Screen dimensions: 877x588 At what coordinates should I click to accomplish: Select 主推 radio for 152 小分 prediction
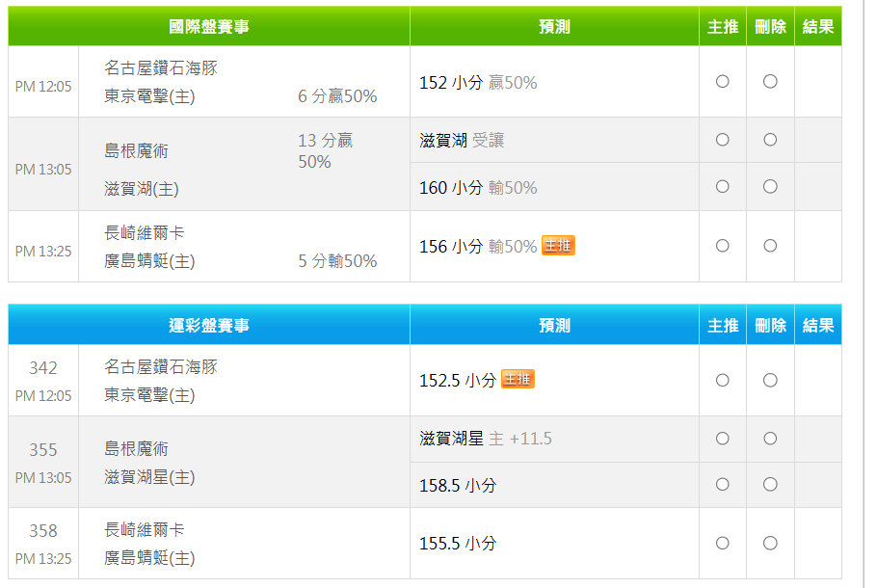click(723, 82)
